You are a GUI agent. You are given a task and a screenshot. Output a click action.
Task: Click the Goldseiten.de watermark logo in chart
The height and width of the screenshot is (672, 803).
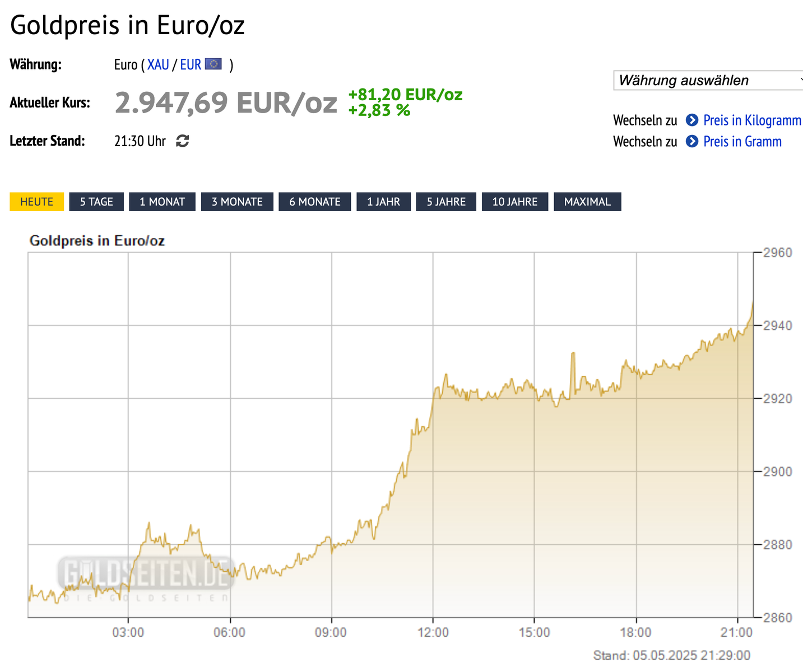[146, 575]
